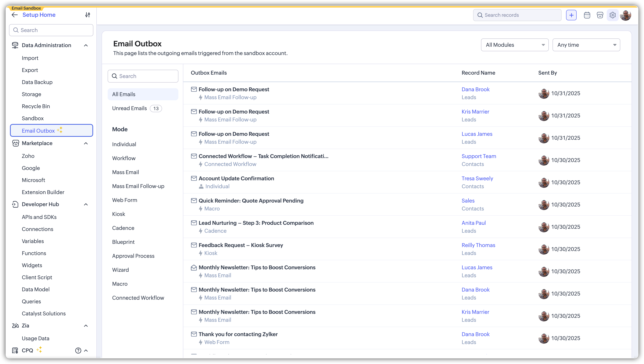Select the Unread Emails filter
The height and width of the screenshot is (364, 644).
point(129,108)
